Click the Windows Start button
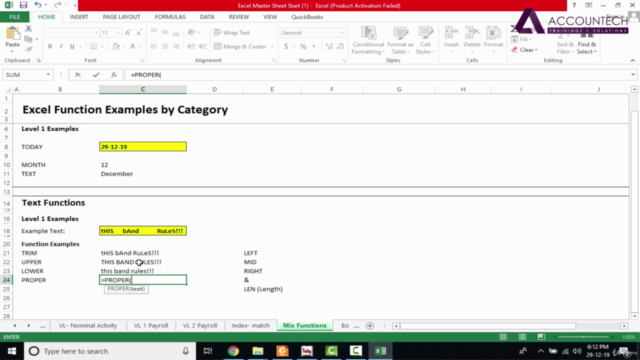 pos(11,351)
